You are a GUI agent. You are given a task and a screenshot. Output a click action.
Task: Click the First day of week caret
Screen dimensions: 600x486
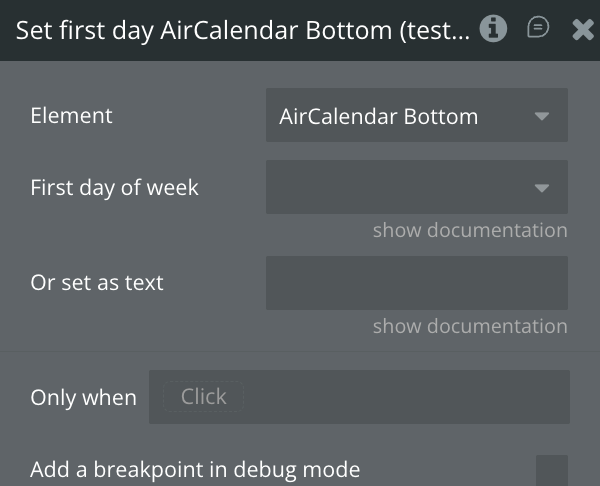(542, 187)
